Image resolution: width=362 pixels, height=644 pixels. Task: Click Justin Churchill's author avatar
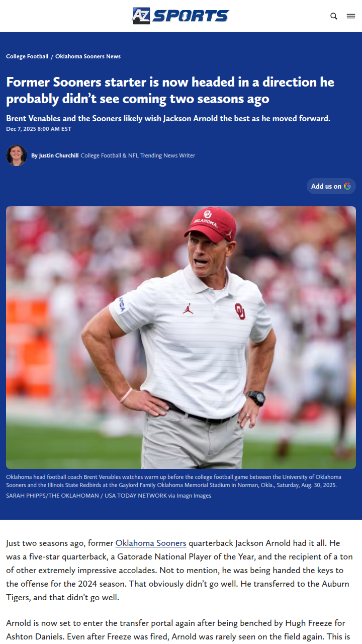[x=17, y=155]
